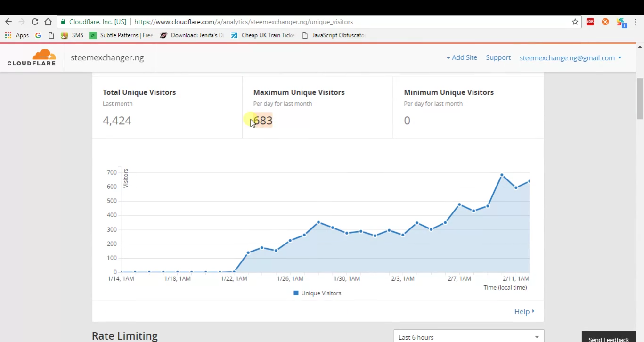Click the Maximum Unique Visitors heading
The image size is (644, 342).
299,92
